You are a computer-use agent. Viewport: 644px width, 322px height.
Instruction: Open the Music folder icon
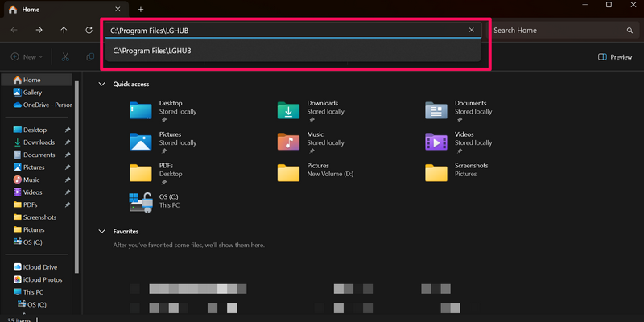coord(288,142)
